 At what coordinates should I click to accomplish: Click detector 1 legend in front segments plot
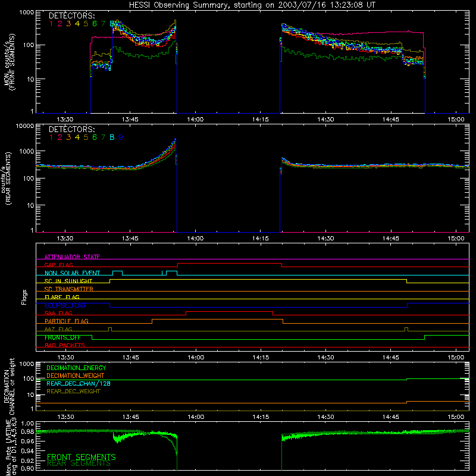(51, 23)
